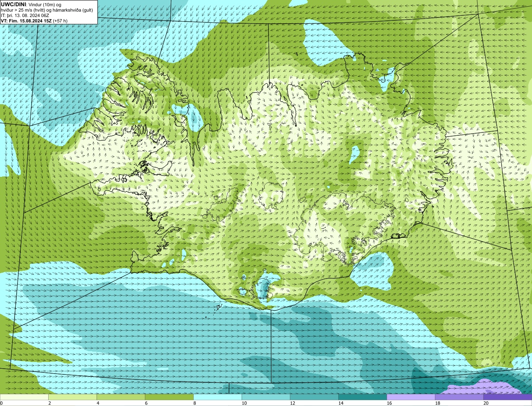
Task: Click the legend scale label '10'
Action: click(244, 403)
